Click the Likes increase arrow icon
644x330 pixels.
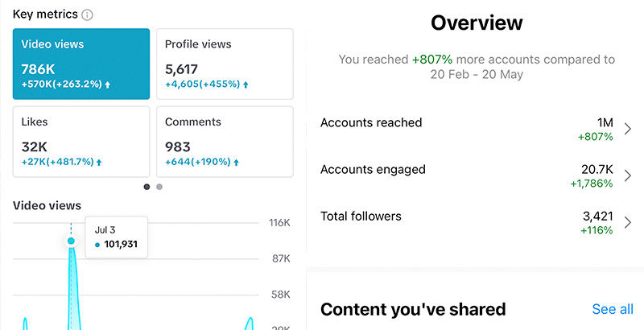click(99, 162)
